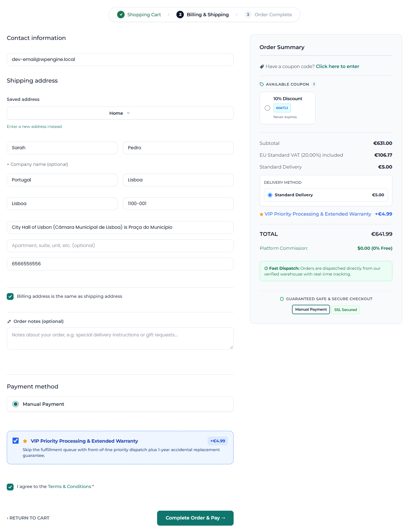The image size is (409, 532).
Task: Open the Portugal country field
Action: [62, 180]
